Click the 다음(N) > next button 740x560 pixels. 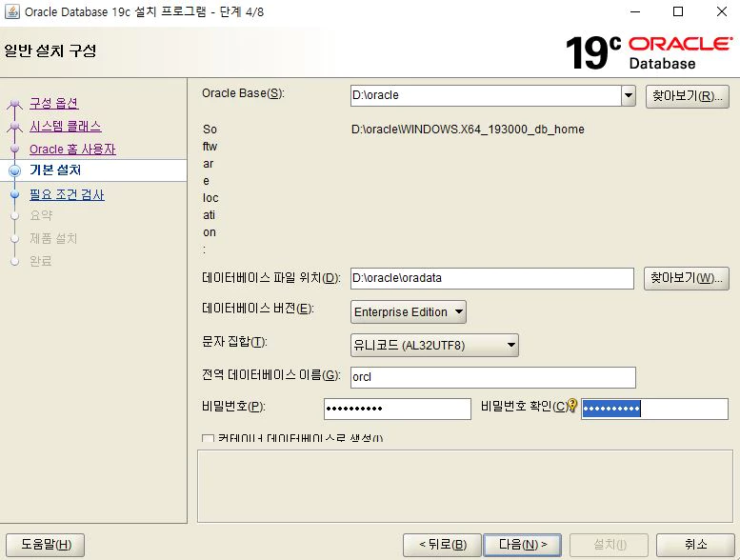point(523,545)
